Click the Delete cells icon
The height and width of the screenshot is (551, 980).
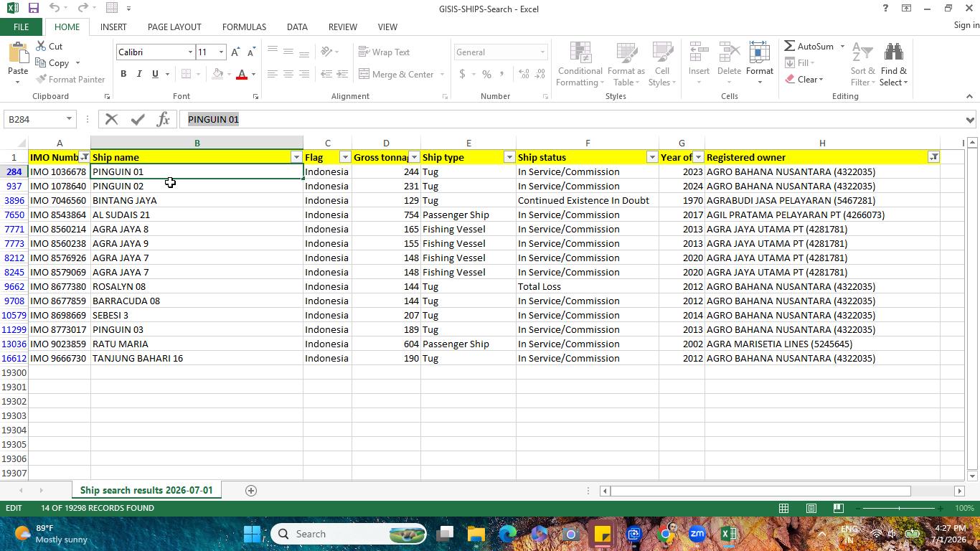[729, 53]
